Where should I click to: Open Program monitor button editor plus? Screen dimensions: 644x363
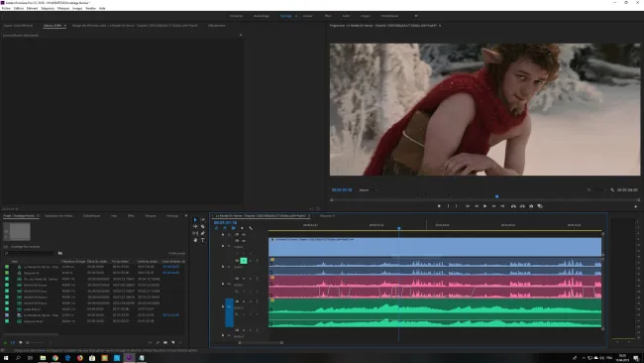[x=635, y=206]
